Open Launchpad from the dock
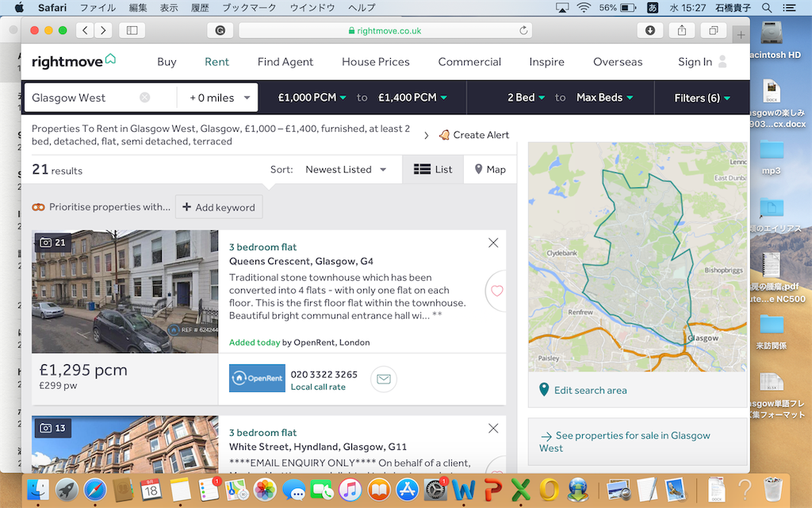This screenshot has height=508, width=812. click(67, 490)
